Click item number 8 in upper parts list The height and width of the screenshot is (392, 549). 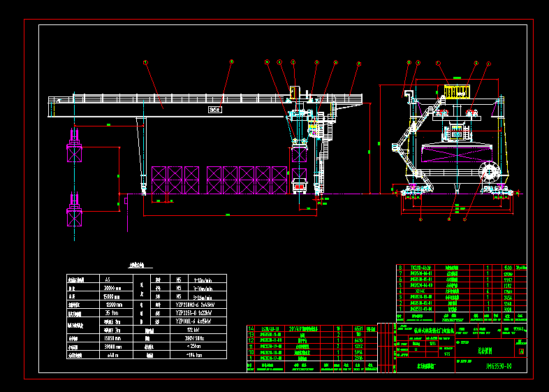pyautogui.click(x=400, y=268)
